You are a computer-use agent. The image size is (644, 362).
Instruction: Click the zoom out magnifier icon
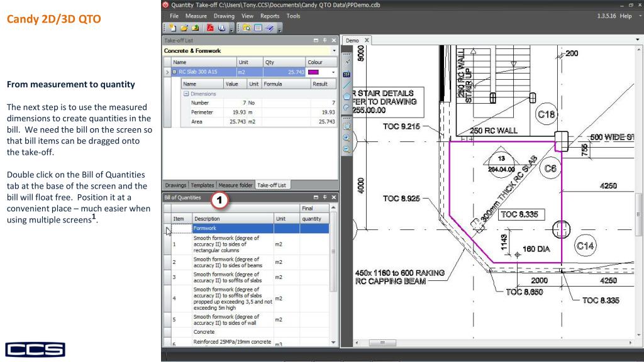347,150
